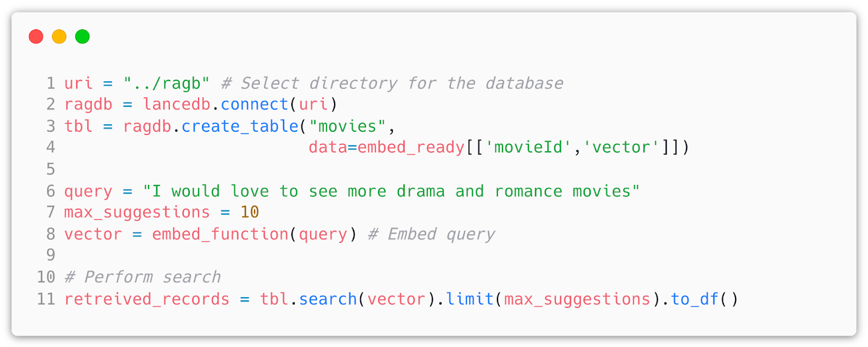Screen dimensions: 868x347
Task: Click the "Select directory for the database" comment
Action: pos(401,83)
